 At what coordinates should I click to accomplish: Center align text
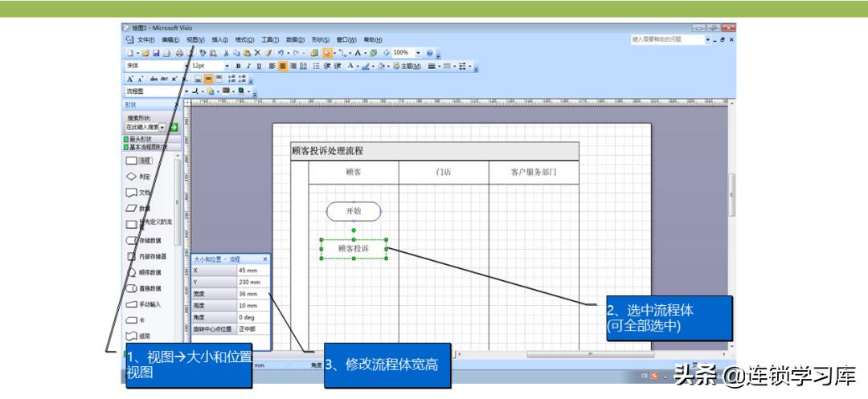coord(283,66)
